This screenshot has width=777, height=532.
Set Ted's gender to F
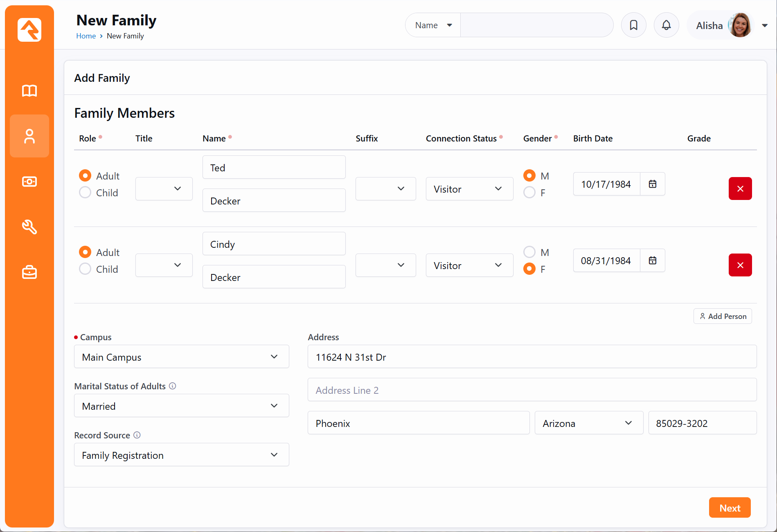(529, 193)
